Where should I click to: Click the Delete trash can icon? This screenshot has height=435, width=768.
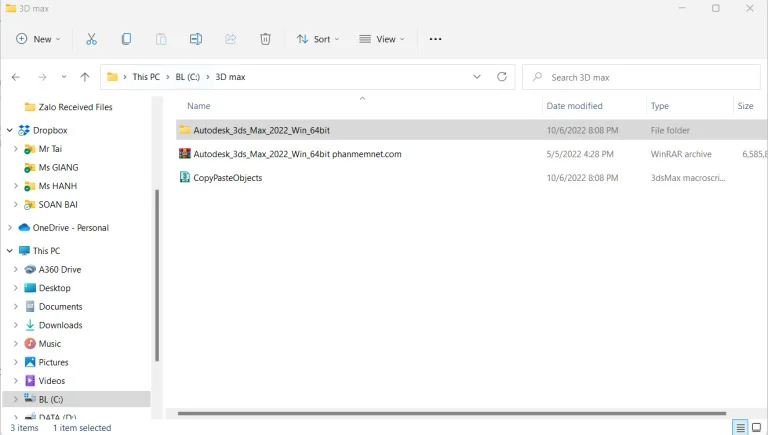(x=265, y=39)
